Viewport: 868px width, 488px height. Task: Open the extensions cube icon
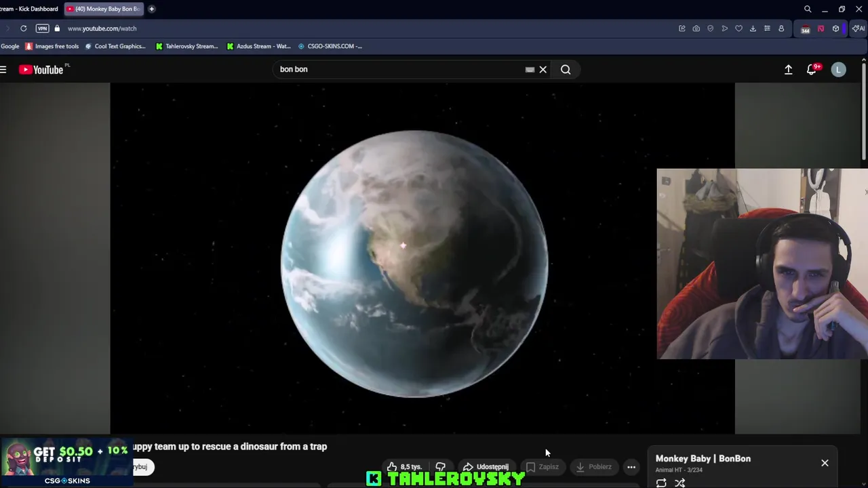pos(835,28)
